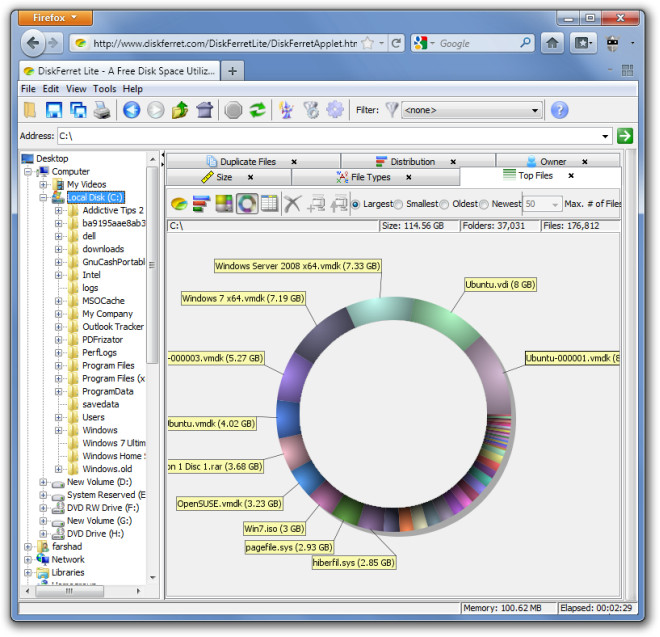Open the View menu

click(x=76, y=89)
